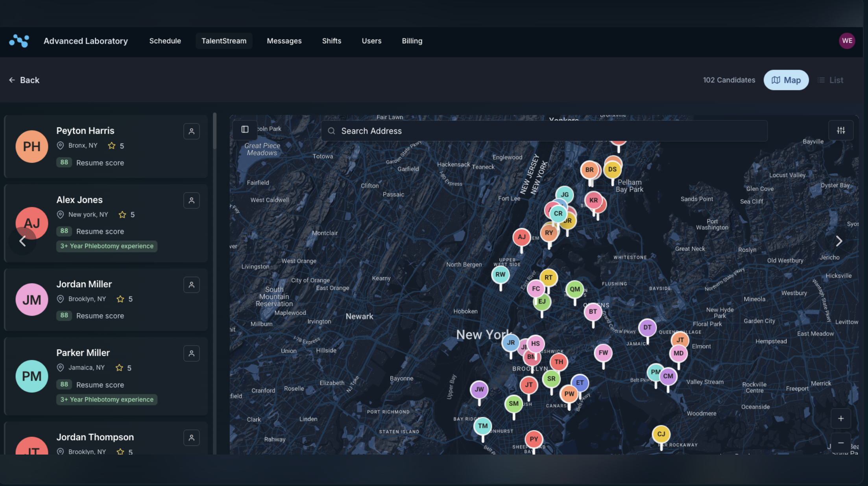Zoom in the map with plus

point(841,419)
